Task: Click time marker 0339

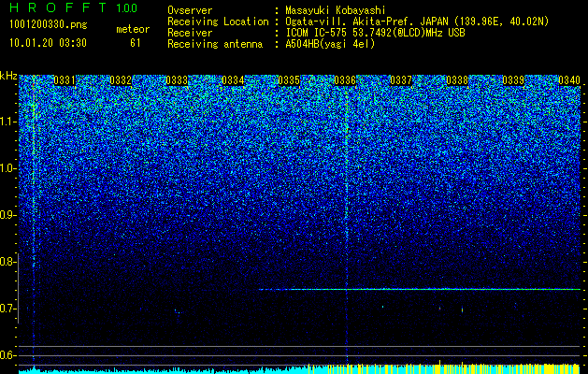Action: pyautogui.click(x=513, y=80)
